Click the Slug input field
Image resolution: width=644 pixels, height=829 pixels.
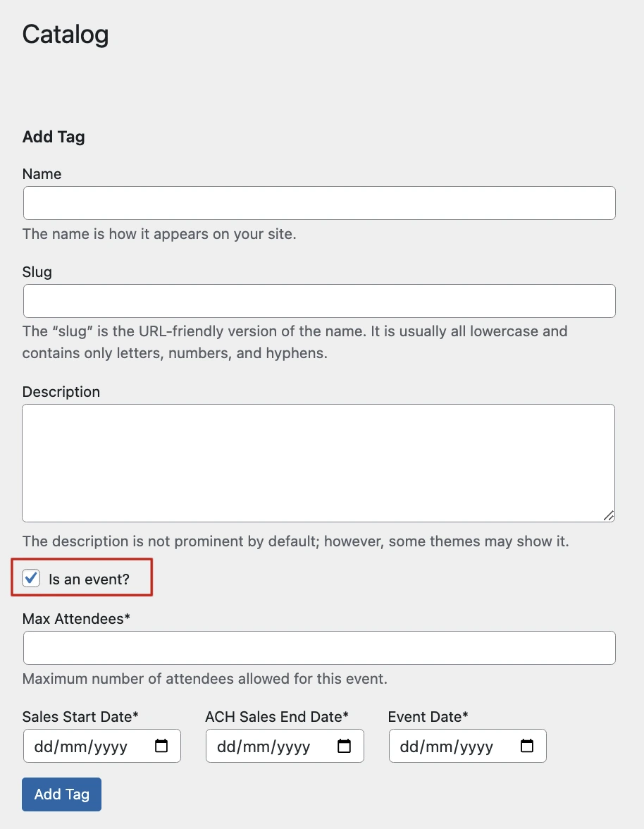click(318, 300)
